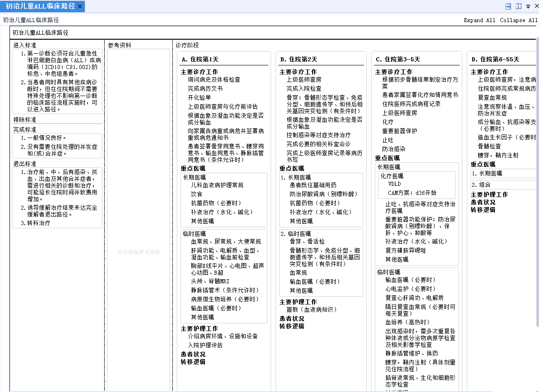Open the tab list dropdown arrow at top right
The width and height of the screenshot is (539, 392).
[x=528, y=6]
